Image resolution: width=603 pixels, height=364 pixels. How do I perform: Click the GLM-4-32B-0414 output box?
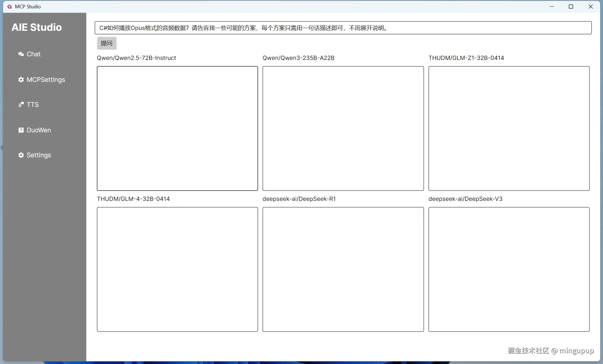click(x=177, y=269)
